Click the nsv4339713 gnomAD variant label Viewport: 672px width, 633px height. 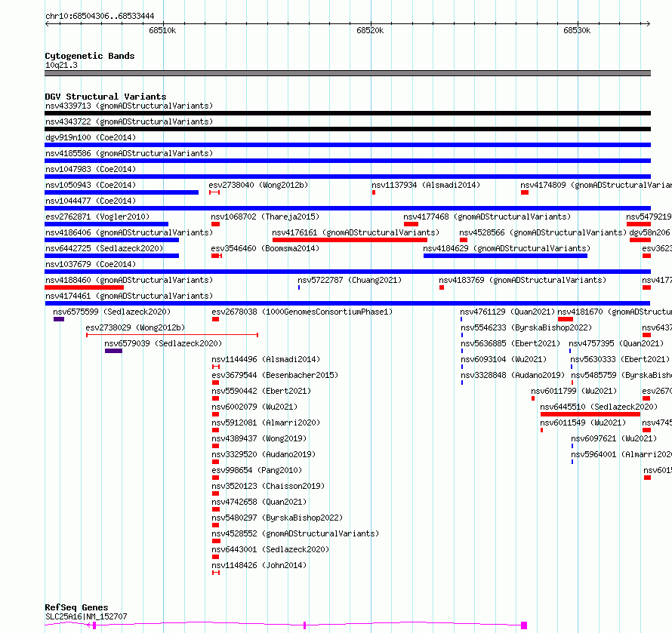coord(129,106)
